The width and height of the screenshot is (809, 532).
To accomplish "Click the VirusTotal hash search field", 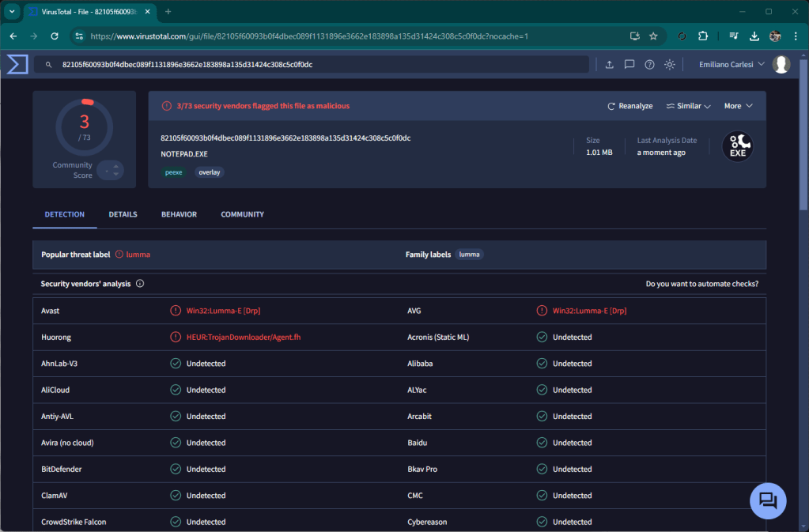I will [316, 64].
